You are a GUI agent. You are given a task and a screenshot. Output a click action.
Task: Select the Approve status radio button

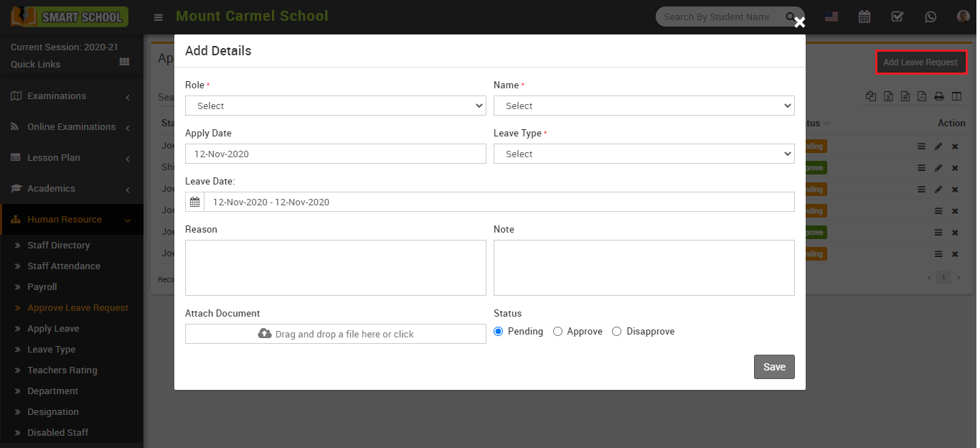tap(557, 331)
